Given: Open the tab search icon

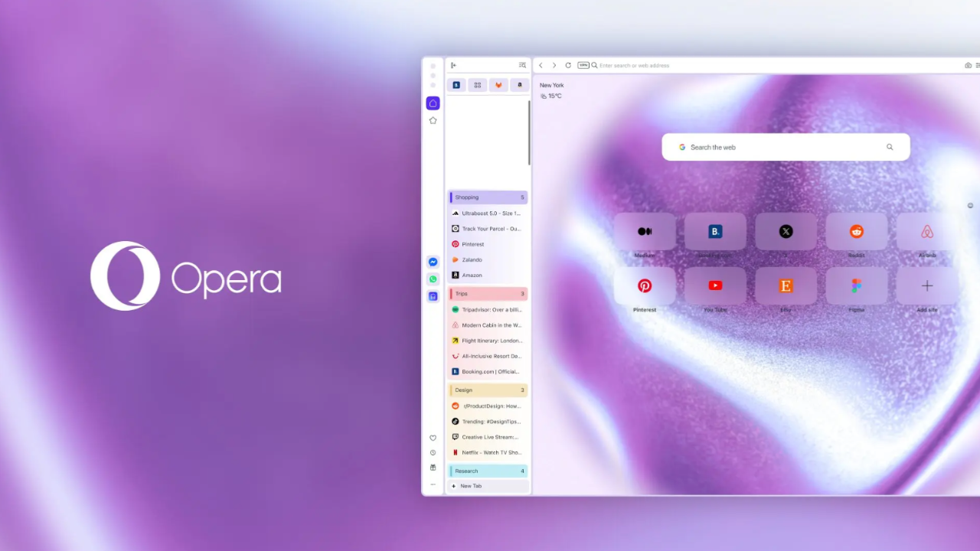Looking at the screenshot, I should 522,65.
